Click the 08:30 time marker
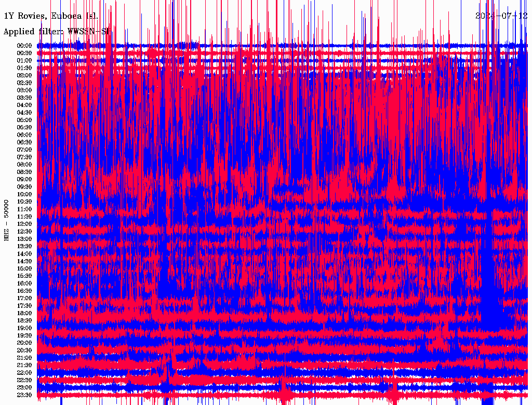This screenshot has width=532, height=405. (x=24, y=172)
